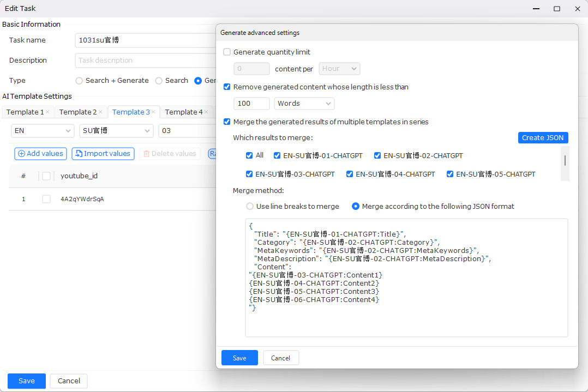Close the Edit Task window

pos(578,9)
